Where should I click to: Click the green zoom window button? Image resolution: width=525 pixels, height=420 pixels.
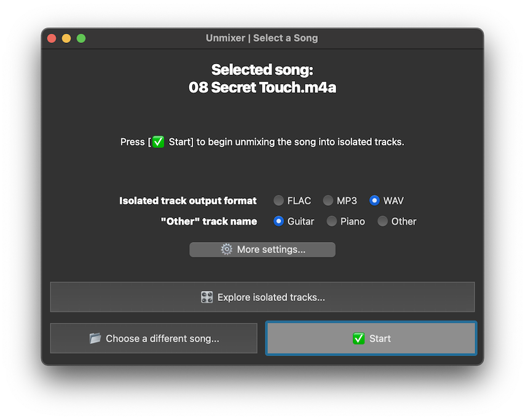pyautogui.click(x=81, y=37)
